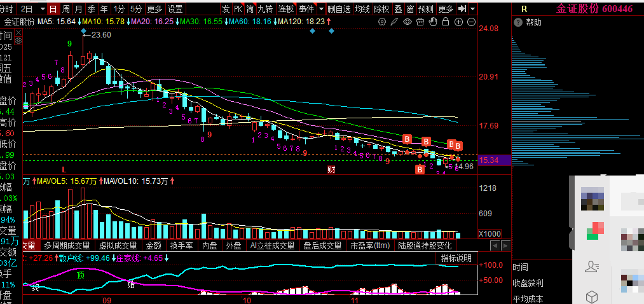The width and height of the screenshot is (644, 304).
Task: Click the rightmost B buy signal marker
Action: tap(458, 146)
